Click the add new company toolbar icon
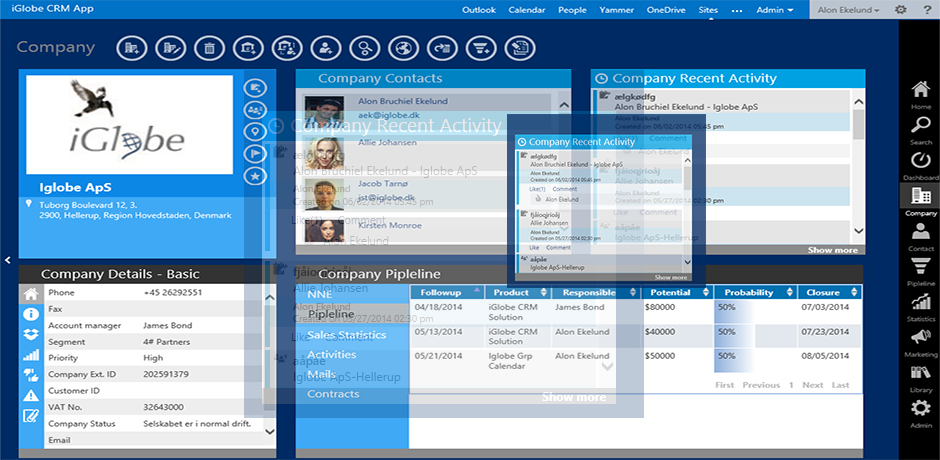This screenshot has height=460, width=940. (x=131, y=48)
